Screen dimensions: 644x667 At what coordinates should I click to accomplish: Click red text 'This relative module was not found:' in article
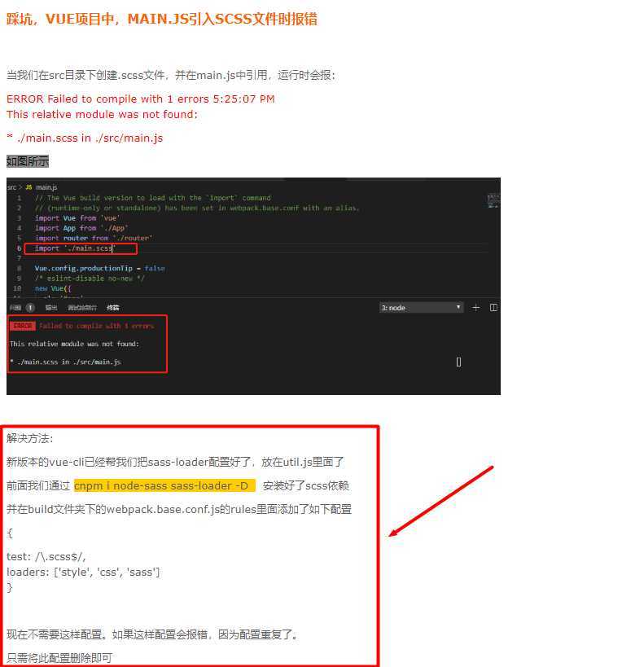[x=102, y=115]
